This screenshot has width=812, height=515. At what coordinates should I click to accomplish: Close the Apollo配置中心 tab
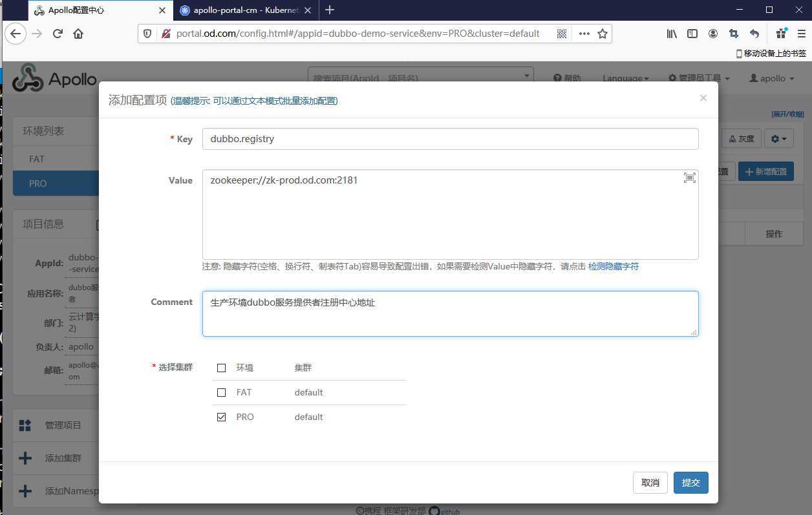pyautogui.click(x=162, y=10)
